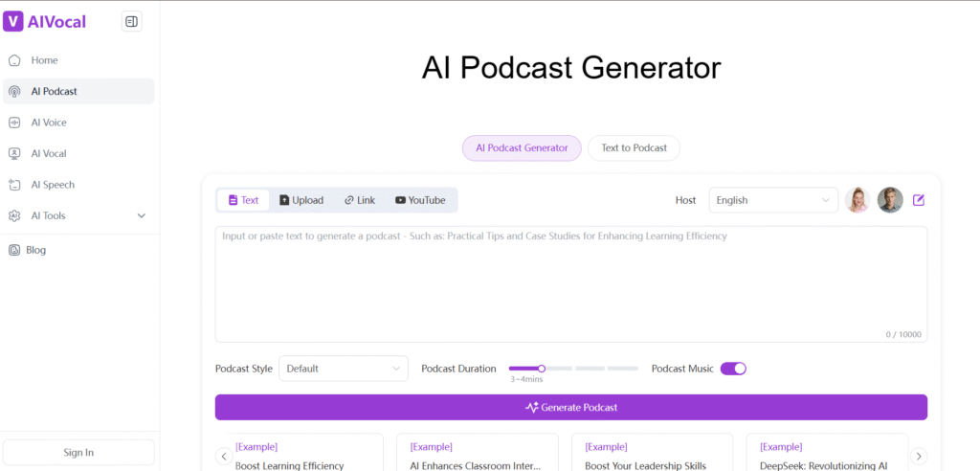
Task: Open the Podcast Style dropdown
Action: click(x=344, y=369)
